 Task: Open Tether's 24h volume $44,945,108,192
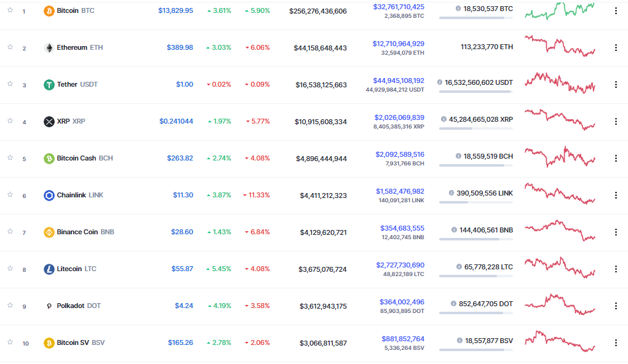point(399,81)
